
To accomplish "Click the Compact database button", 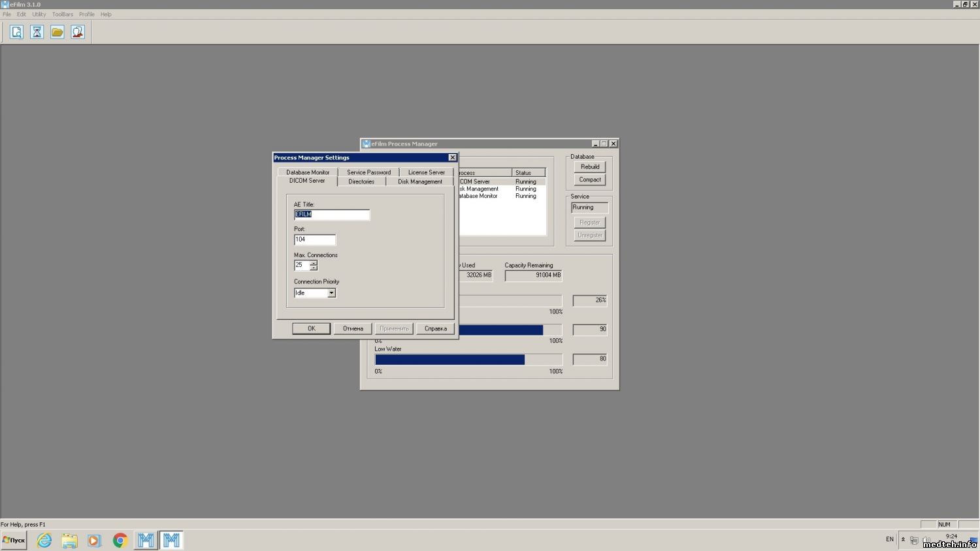I will click(590, 180).
